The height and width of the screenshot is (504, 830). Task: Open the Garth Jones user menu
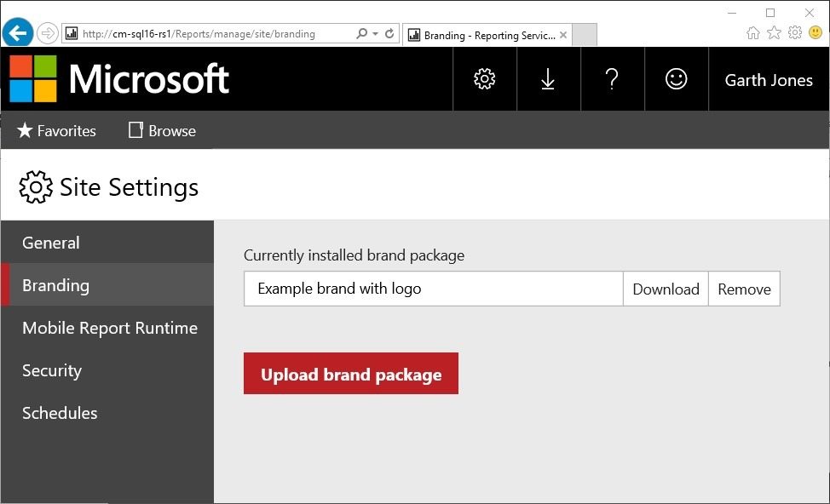(769, 80)
